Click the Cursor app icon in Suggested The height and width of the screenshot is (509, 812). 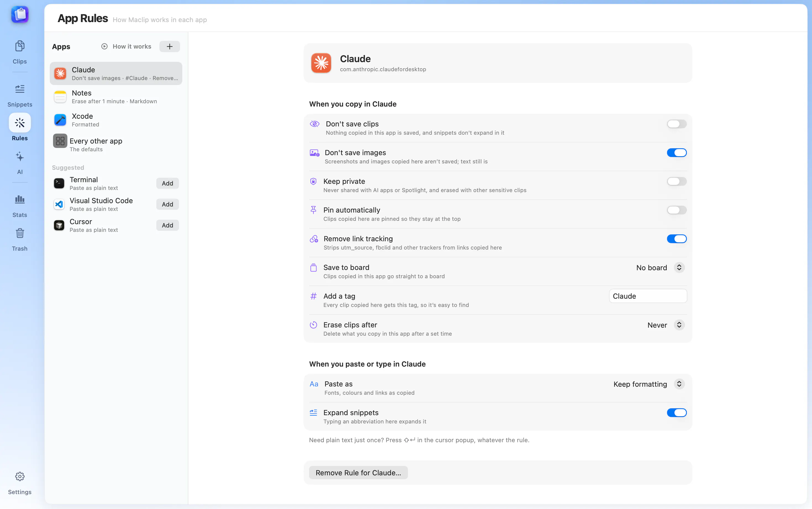coord(59,225)
